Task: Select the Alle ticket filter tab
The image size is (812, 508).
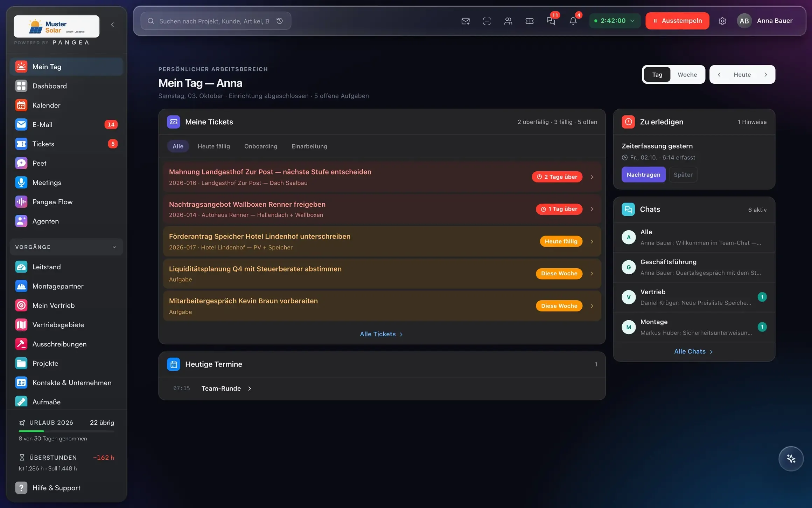Action: coord(178,146)
